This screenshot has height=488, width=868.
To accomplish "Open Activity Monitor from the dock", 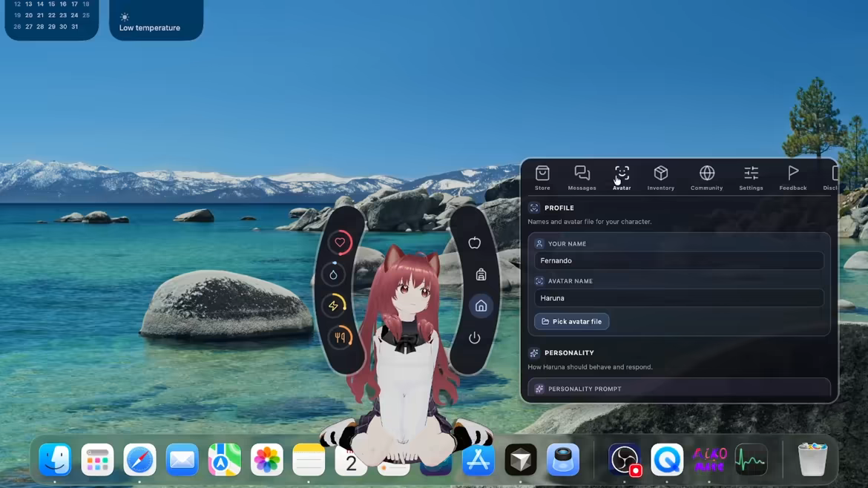I will [752, 459].
